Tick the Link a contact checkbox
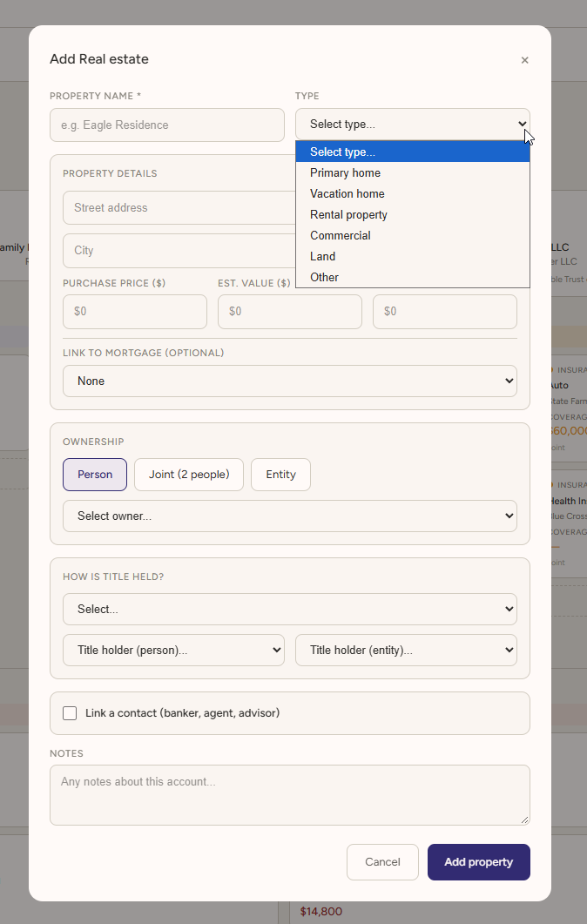587x924 pixels. (70, 713)
